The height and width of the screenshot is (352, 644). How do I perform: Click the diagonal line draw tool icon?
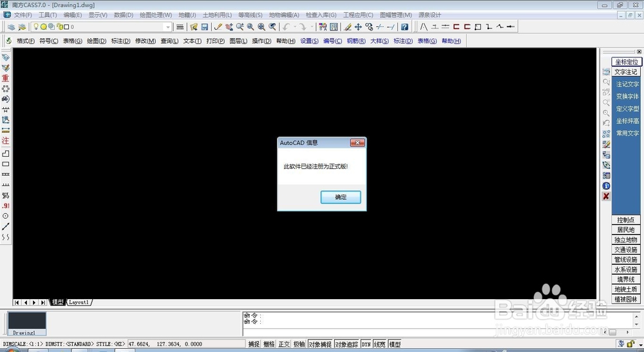click(x=5, y=226)
